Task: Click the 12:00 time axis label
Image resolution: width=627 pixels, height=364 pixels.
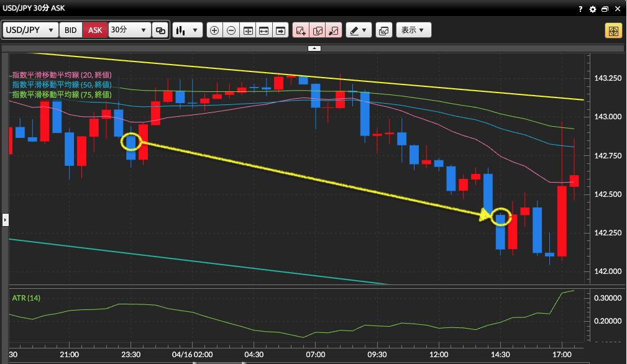Action: (439, 355)
